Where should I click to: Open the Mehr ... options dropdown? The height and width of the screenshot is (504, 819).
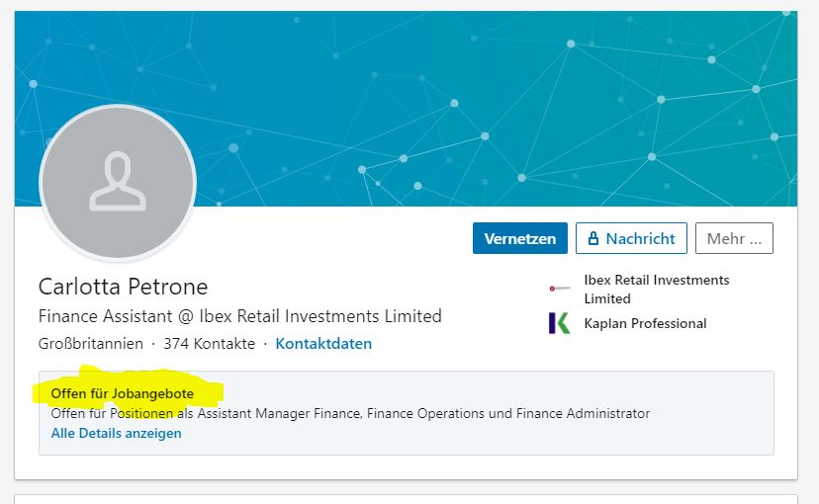[733, 238]
